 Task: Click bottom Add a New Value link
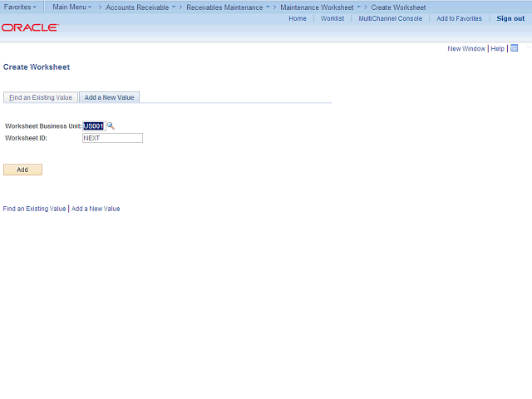(96, 209)
